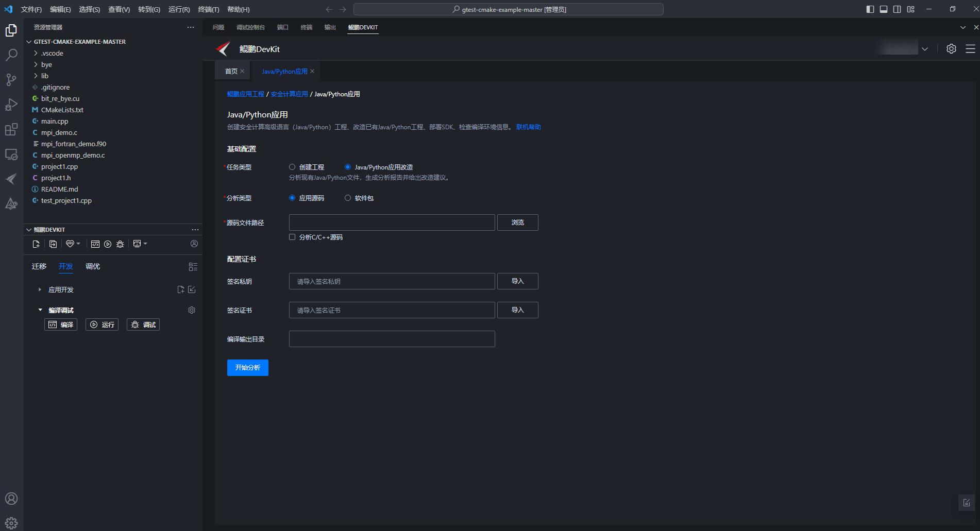The width and height of the screenshot is (980, 531).
Task: Enable 分析C/C++源码 checkbox
Action: point(292,237)
